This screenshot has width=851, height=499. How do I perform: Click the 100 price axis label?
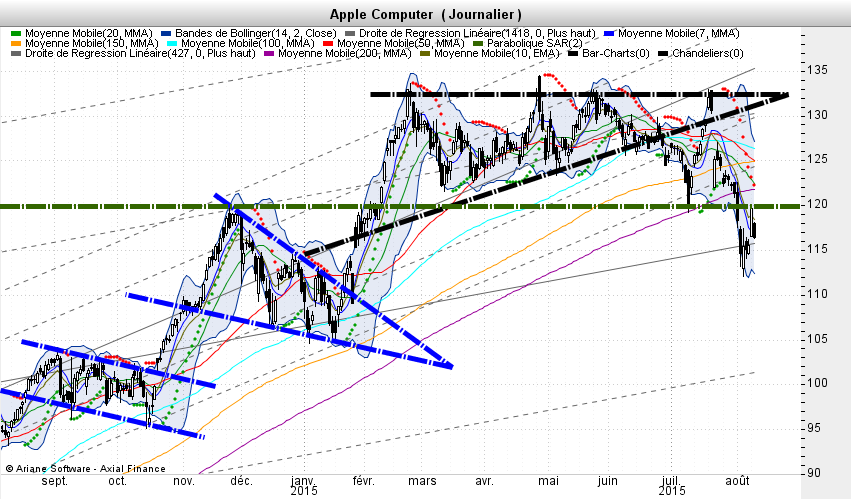tap(817, 383)
